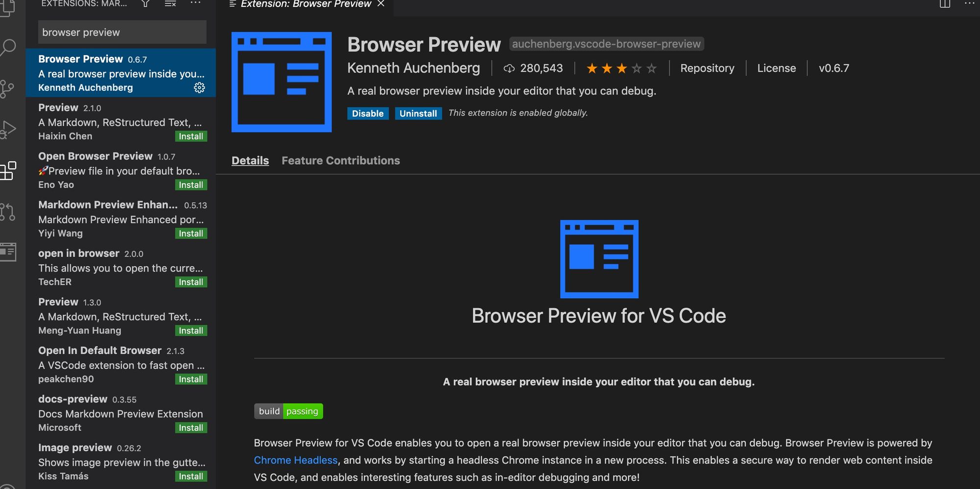Select the open in browser 2.0.0 entry
The height and width of the screenshot is (489, 980).
click(x=121, y=267)
